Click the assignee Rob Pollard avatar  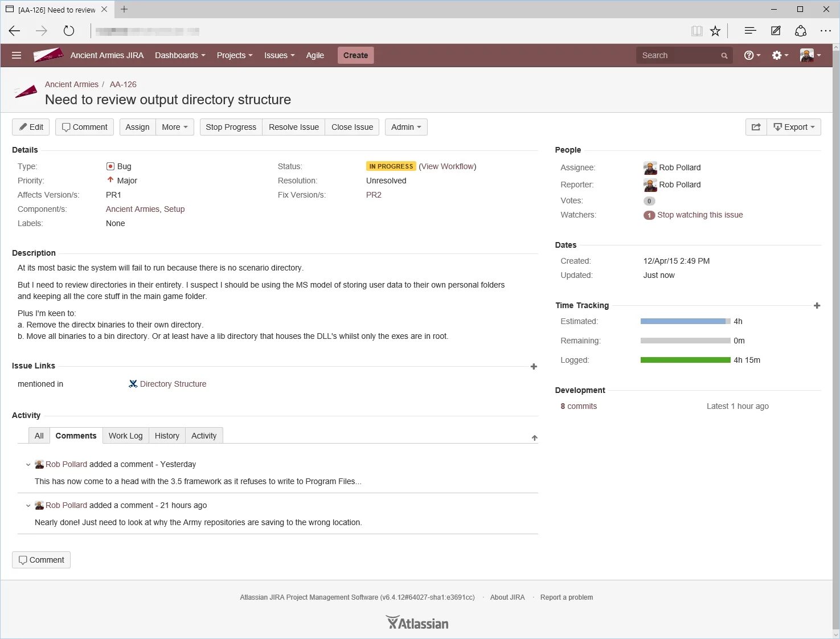click(x=650, y=168)
